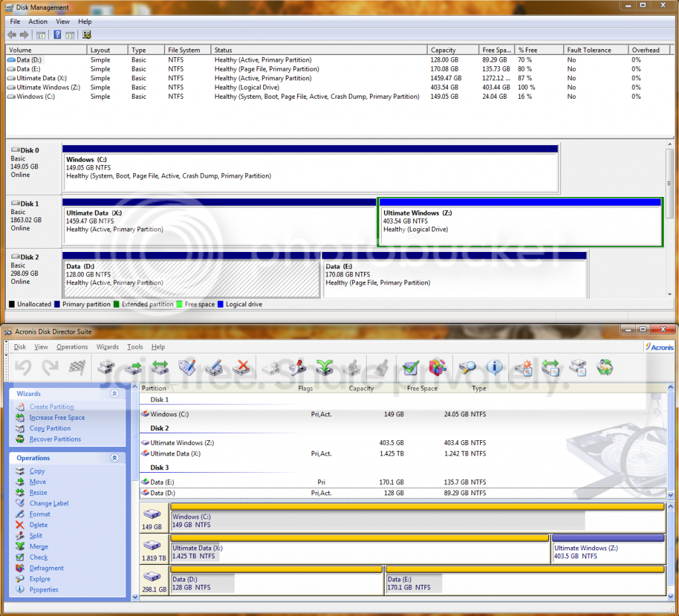Open the Wizards menu in Acronis
The image size is (679, 616).
point(107,347)
